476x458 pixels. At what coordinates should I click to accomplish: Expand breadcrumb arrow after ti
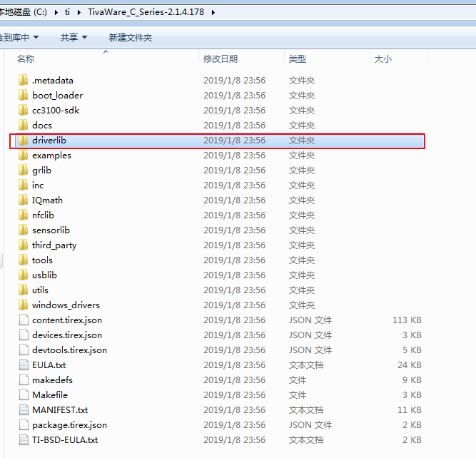(x=79, y=12)
